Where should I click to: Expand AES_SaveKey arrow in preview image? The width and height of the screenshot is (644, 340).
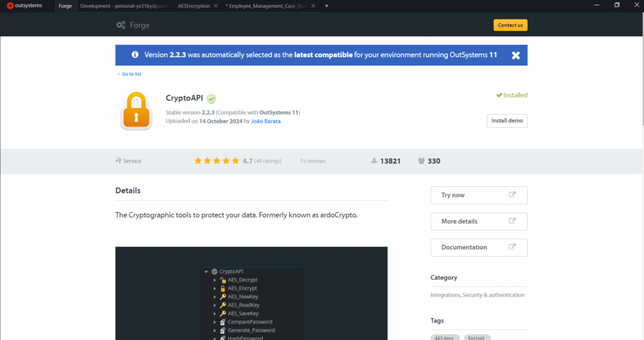pyautogui.click(x=214, y=314)
